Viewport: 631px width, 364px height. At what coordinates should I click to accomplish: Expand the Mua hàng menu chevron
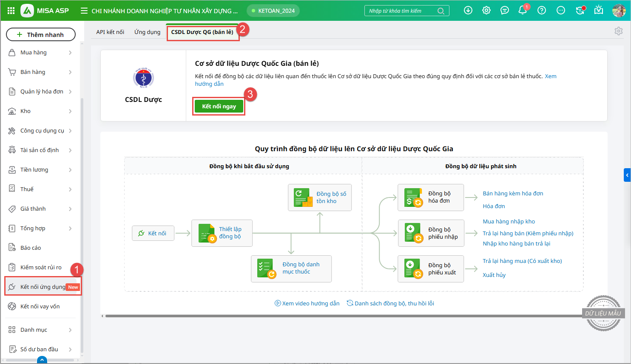tap(70, 53)
